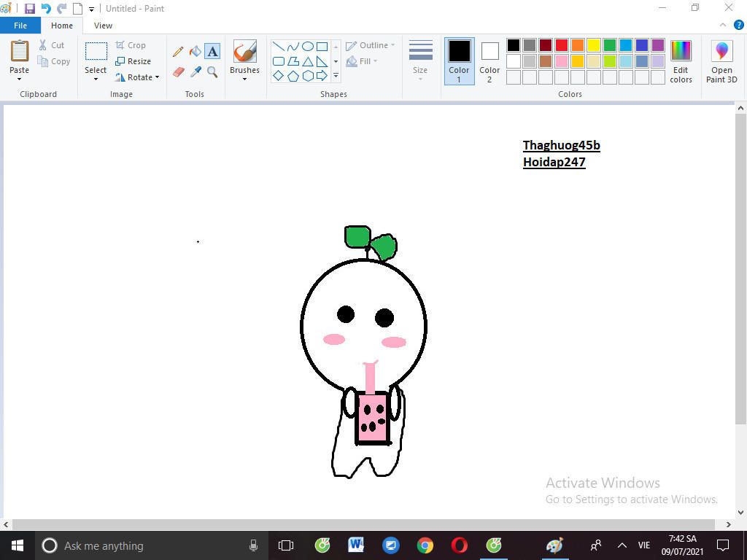Image resolution: width=747 pixels, height=560 pixels.
Task: Open the Windows Start menu
Action: click(x=18, y=545)
